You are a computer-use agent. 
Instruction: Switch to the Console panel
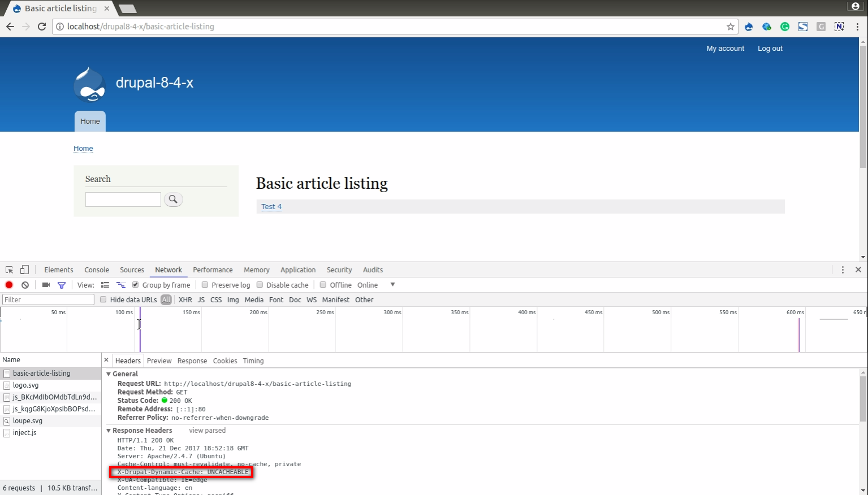(96, 270)
